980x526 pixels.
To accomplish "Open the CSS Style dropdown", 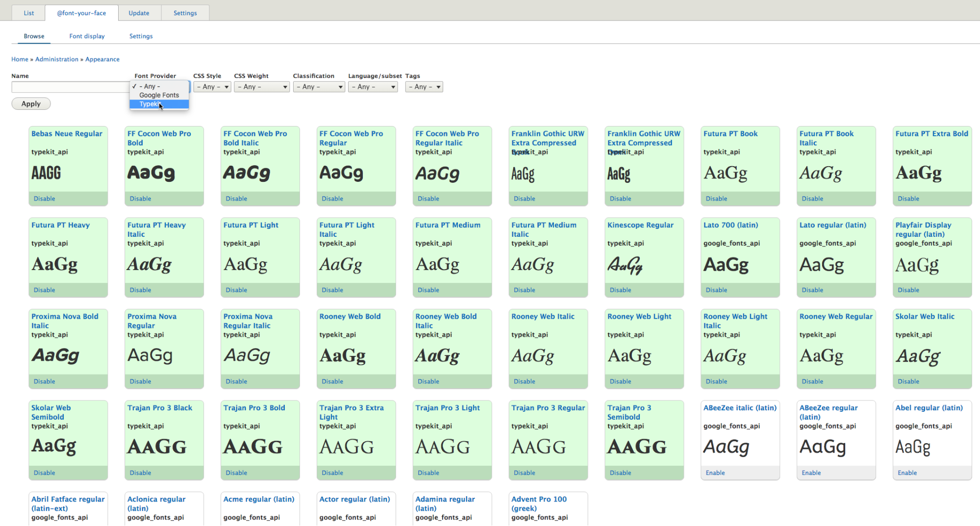I will [x=212, y=87].
